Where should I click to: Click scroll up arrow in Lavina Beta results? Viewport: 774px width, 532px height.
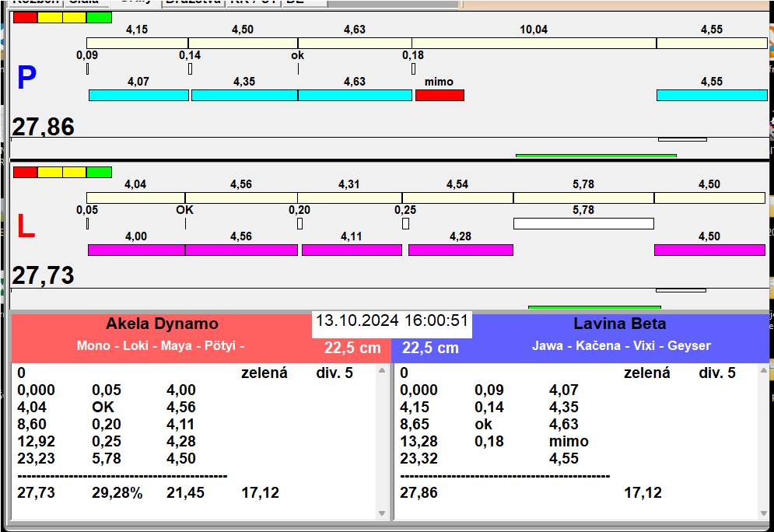[x=764, y=371]
